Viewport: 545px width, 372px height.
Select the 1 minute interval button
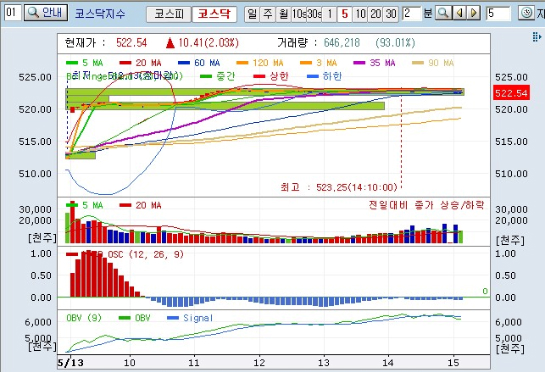tap(330, 14)
